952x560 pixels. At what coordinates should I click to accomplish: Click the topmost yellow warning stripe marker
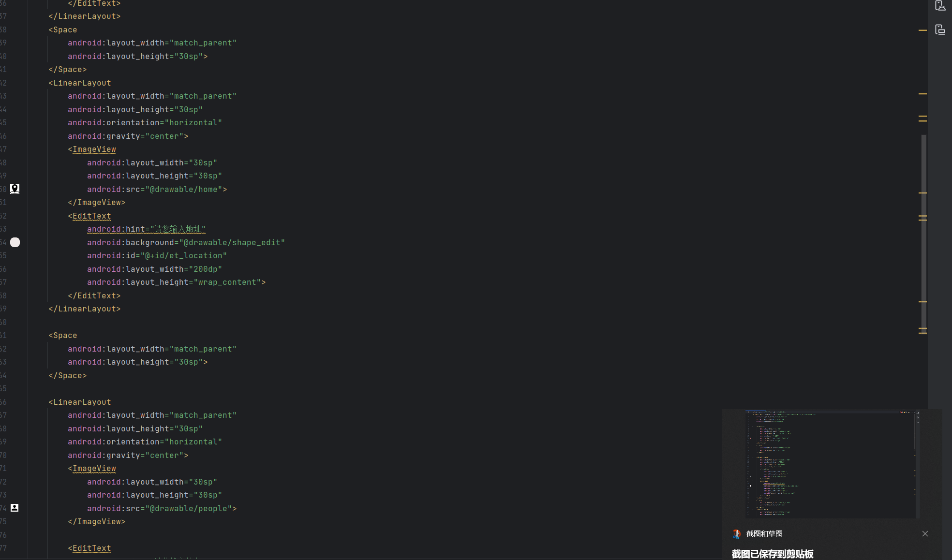point(922,30)
